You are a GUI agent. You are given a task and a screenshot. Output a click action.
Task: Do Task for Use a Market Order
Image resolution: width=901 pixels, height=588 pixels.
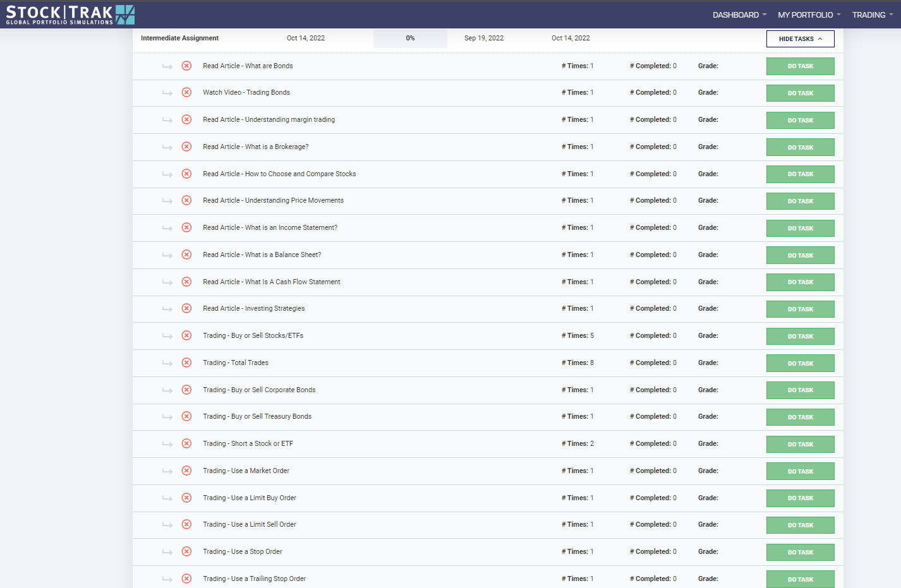click(x=801, y=471)
